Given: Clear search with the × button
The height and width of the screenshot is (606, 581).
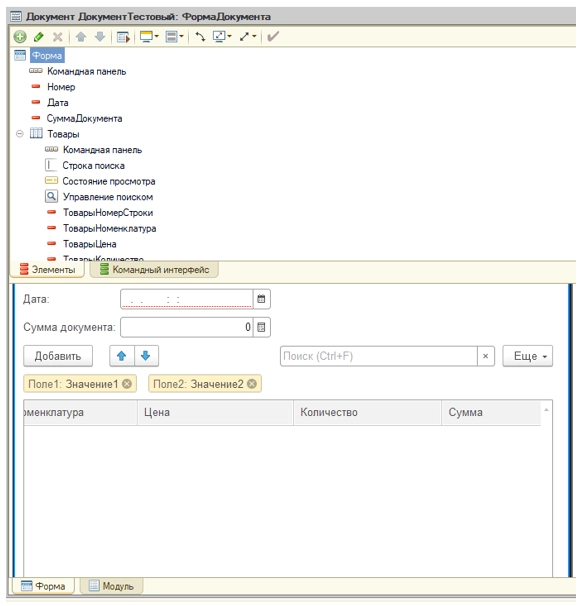Looking at the screenshot, I should (486, 356).
